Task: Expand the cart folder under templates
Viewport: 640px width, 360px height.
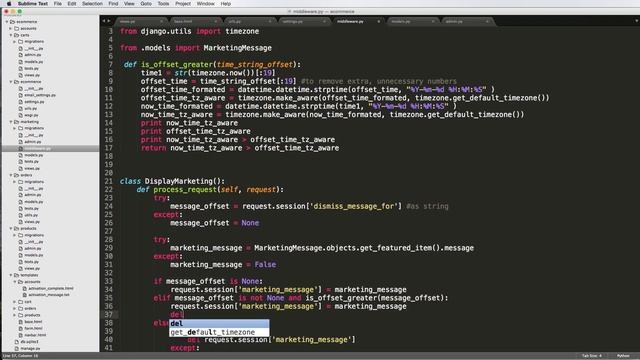Action: click(x=15, y=302)
